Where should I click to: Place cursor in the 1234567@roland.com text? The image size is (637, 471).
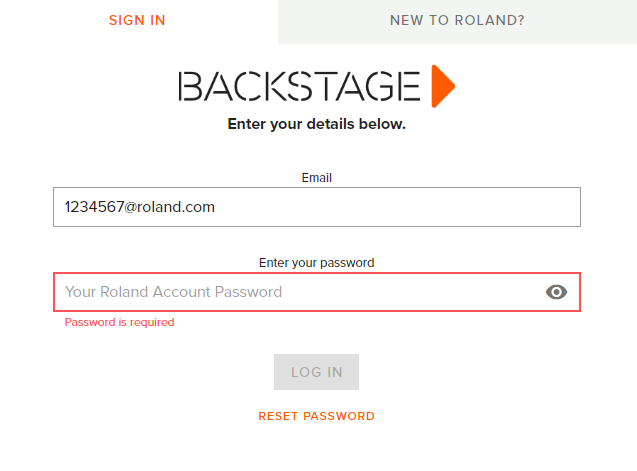point(140,207)
